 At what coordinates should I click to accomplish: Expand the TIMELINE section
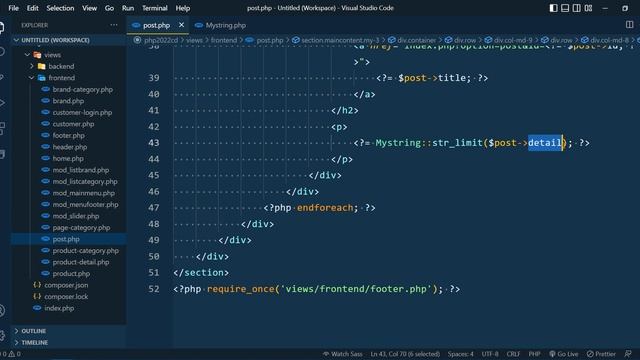[69, 342]
